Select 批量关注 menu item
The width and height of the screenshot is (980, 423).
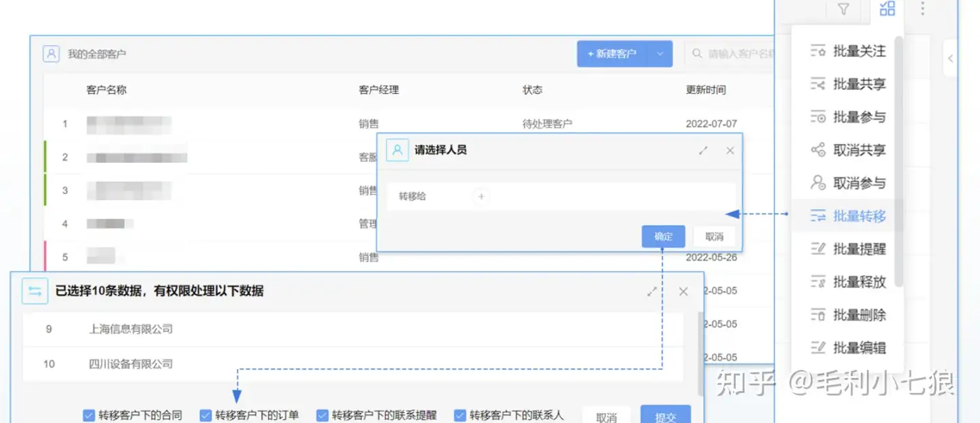(848, 51)
